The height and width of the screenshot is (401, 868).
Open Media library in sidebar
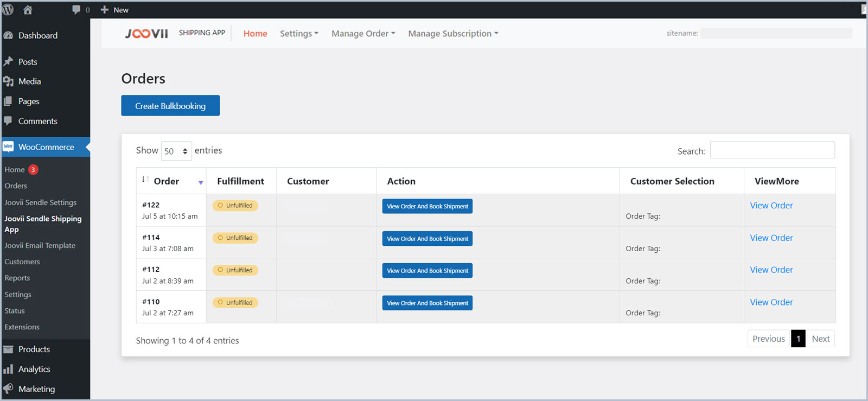pos(29,81)
